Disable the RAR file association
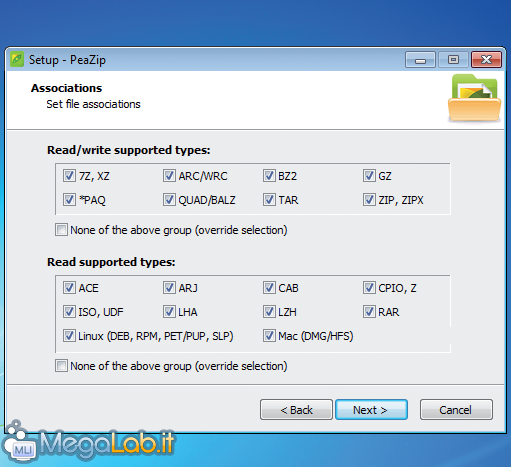 369,312
